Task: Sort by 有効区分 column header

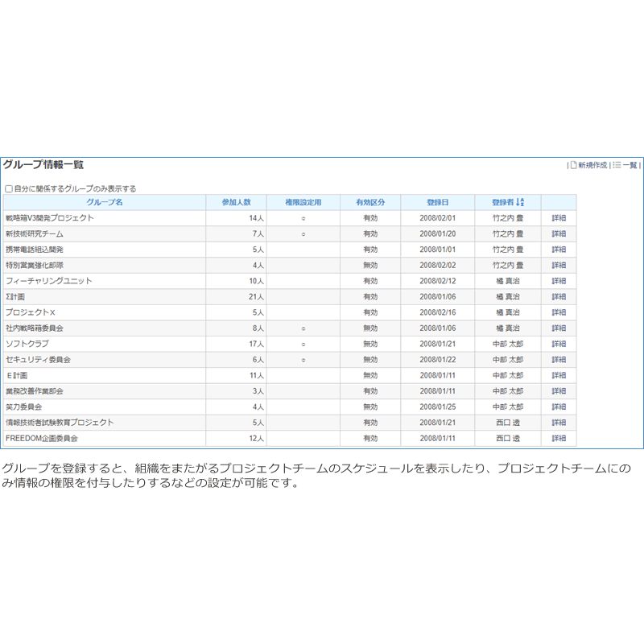Action: click(x=369, y=202)
